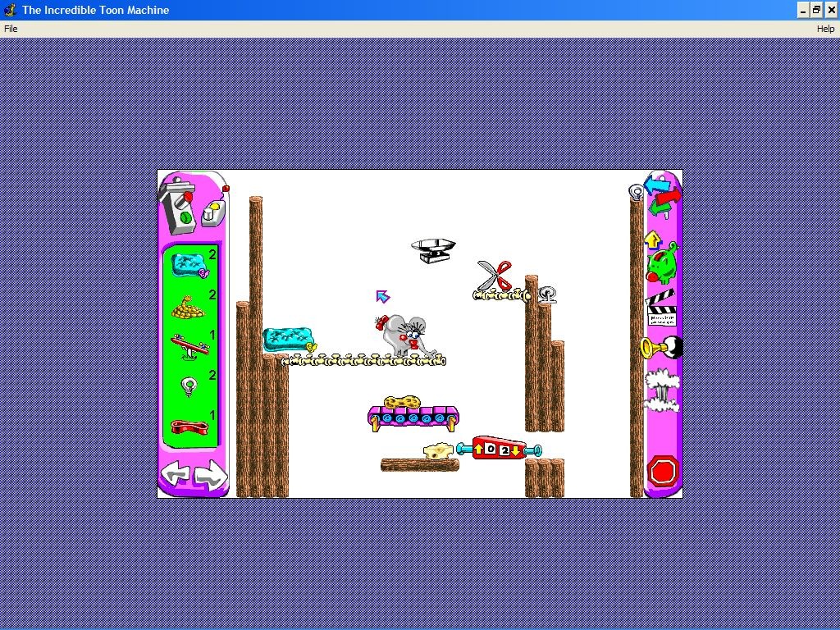Click the green piggy bank icon

pyautogui.click(x=663, y=262)
